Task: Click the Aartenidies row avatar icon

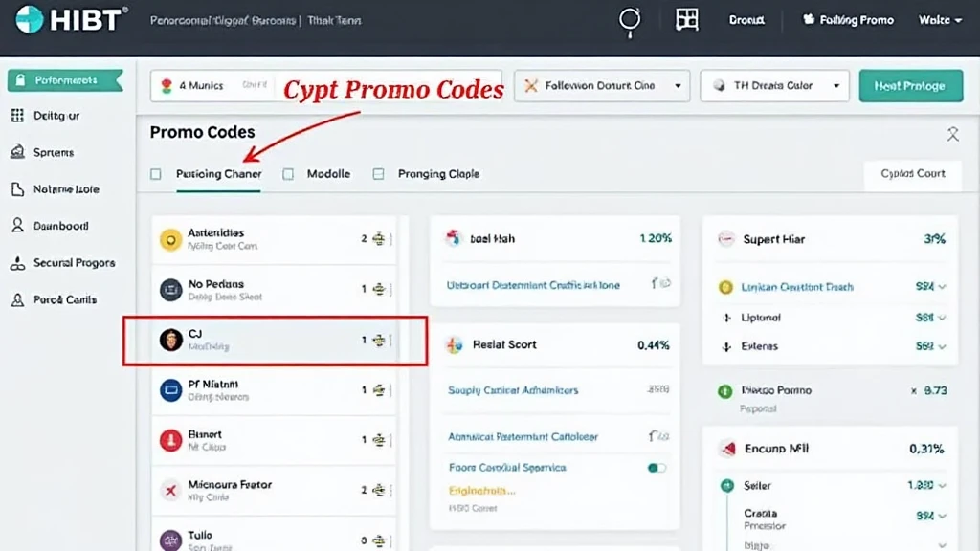Action: coord(170,239)
